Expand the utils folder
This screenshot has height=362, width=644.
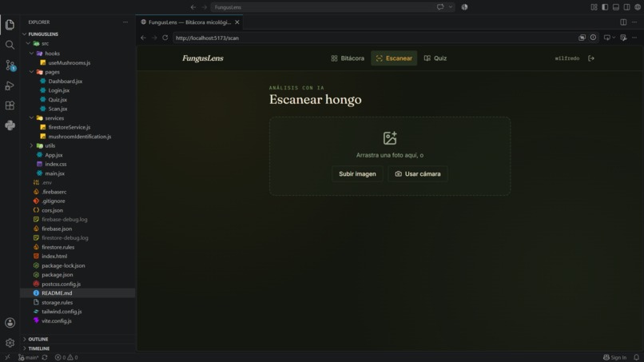pyautogui.click(x=31, y=145)
